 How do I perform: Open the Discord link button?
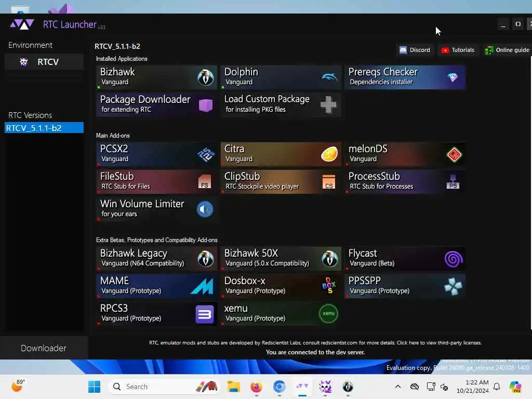(x=415, y=50)
